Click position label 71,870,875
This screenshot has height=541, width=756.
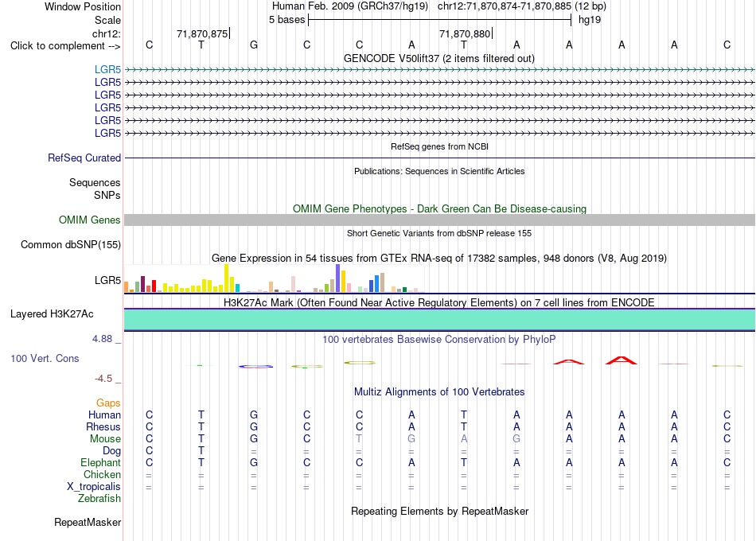(x=202, y=33)
